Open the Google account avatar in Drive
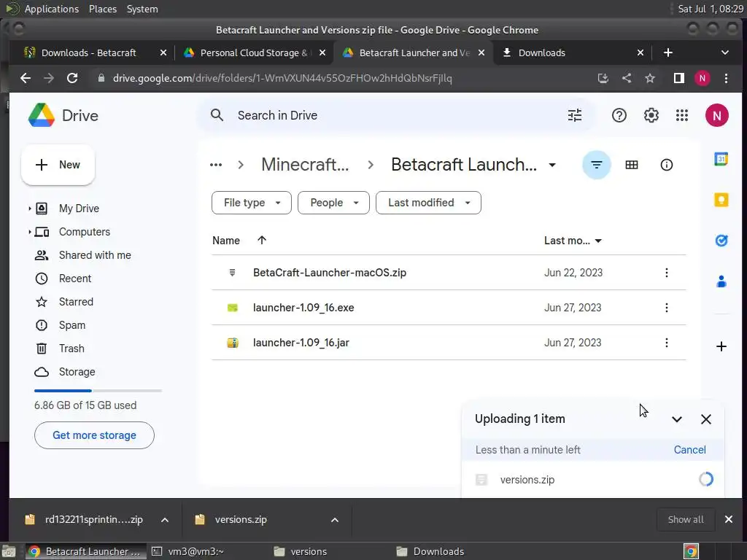 point(716,115)
